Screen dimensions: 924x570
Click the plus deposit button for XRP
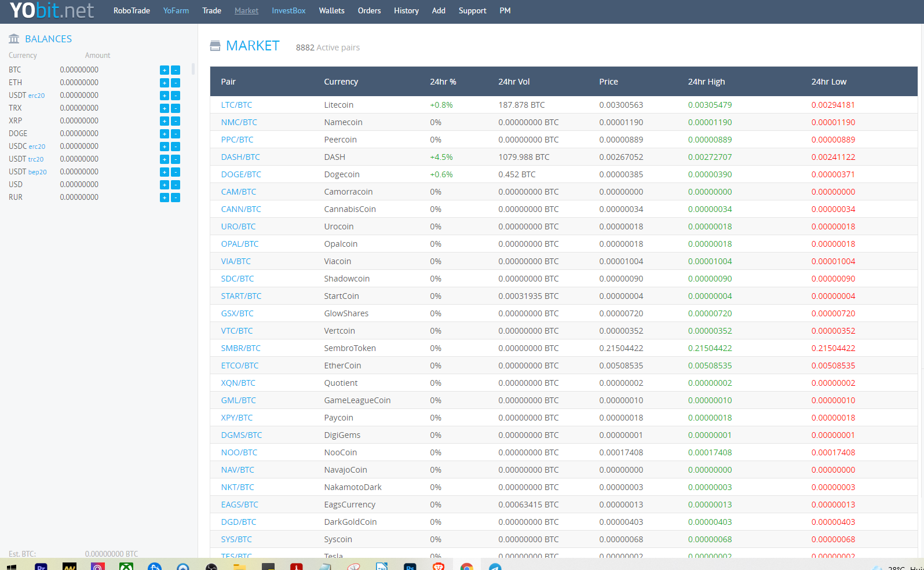pos(165,121)
